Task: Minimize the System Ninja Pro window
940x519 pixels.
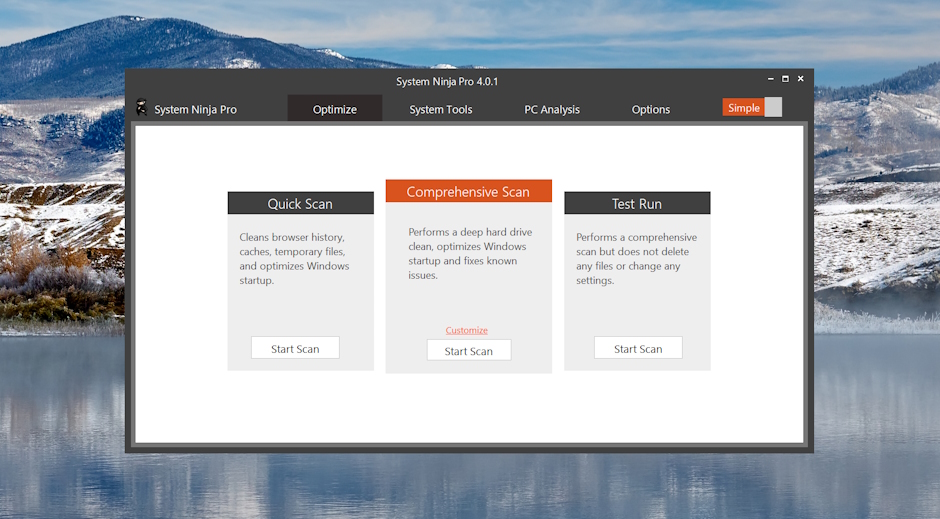Action: [770, 79]
